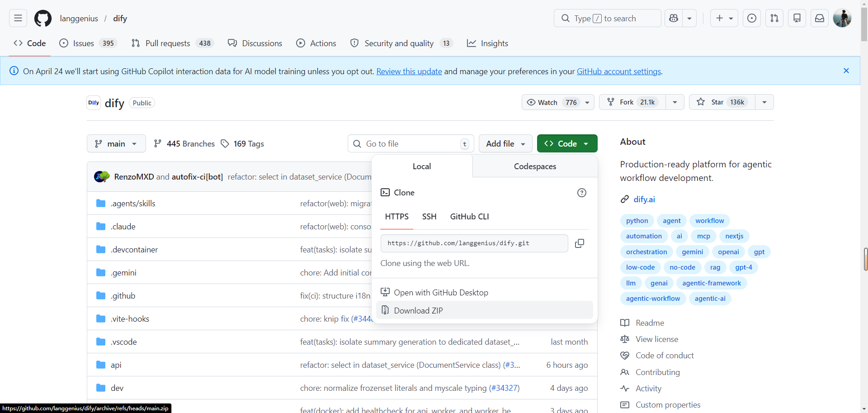Image resolution: width=868 pixels, height=413 pixels.
Task: Click the Review this update link
Action: [409, 71]
